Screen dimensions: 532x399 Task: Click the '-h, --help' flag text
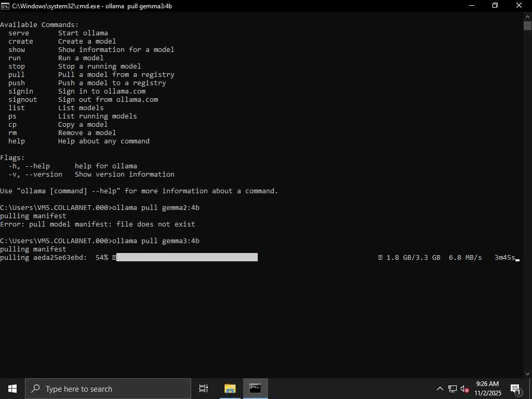(29, 166)
